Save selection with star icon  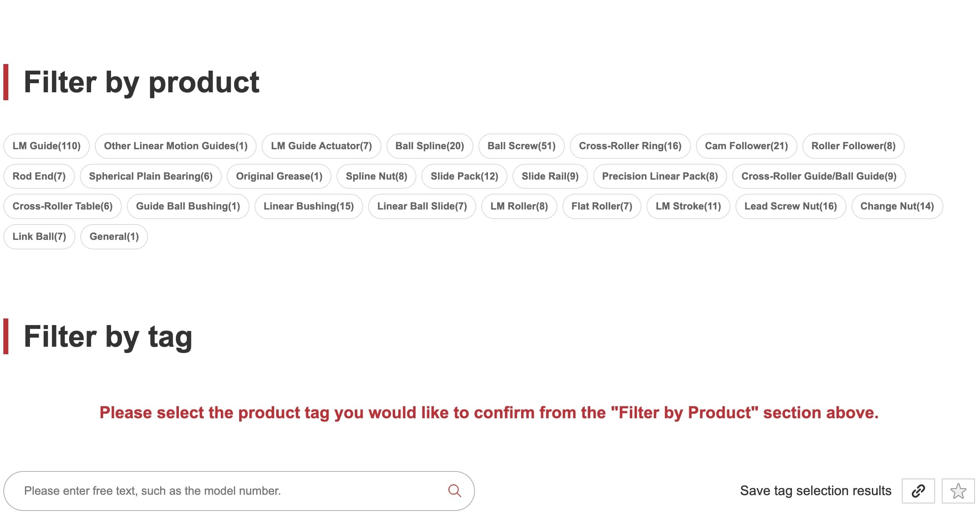958,491
